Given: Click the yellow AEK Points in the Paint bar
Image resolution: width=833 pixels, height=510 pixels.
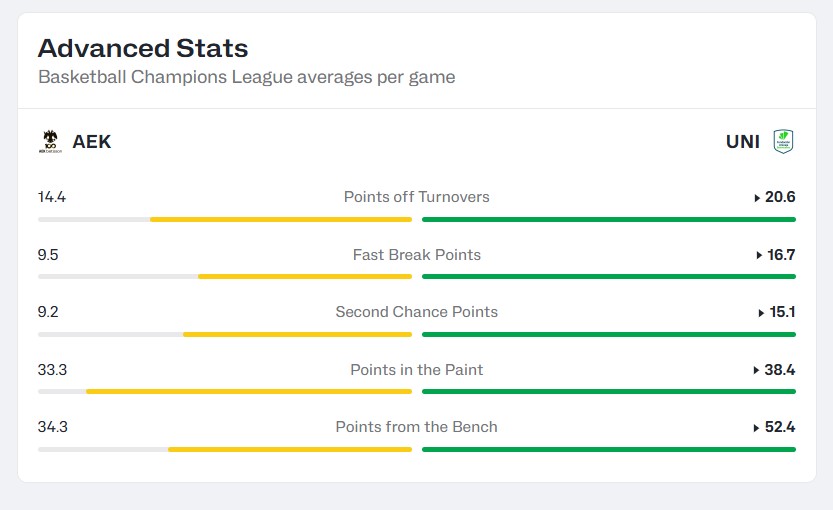Looking at the screenshot, I should pos(249,392).
